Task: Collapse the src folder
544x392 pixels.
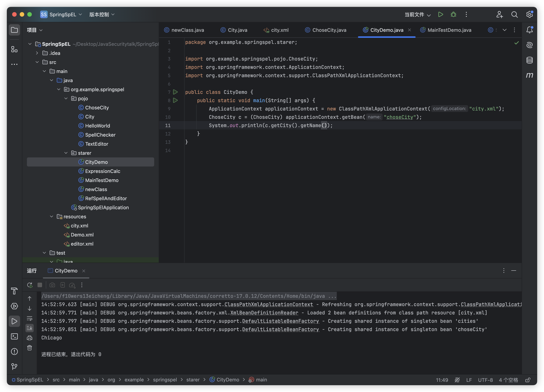Action: coord(37,62)
